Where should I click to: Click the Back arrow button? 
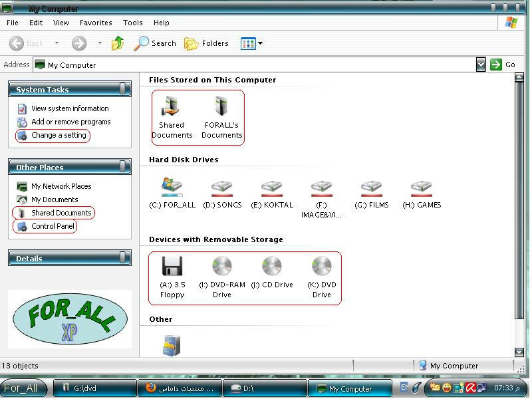pos(16,43)
